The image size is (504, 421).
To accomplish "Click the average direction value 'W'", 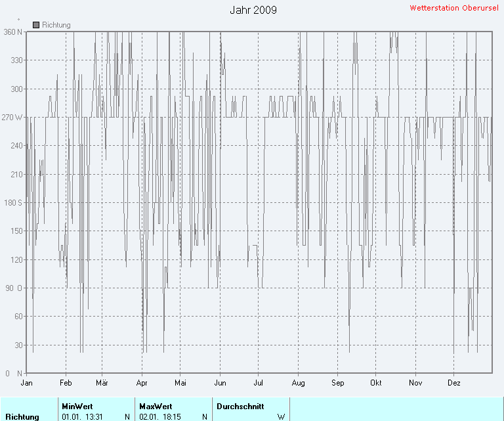I will tap(281, 417).
